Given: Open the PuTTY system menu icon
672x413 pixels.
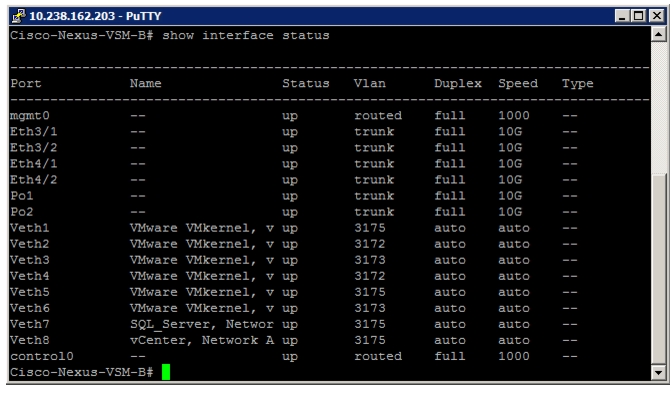Looking at the screenshot, I should click(18, 16).
